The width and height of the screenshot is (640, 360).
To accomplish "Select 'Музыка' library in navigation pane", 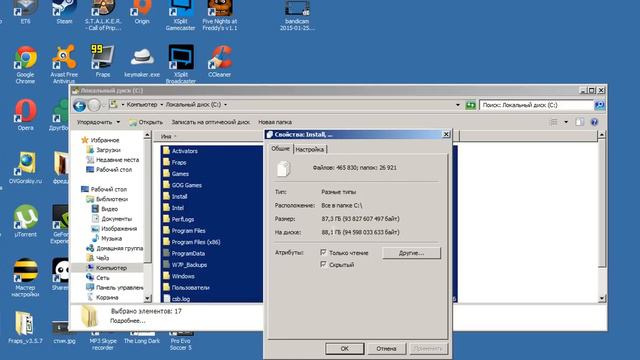I will (x=111, y=238).
